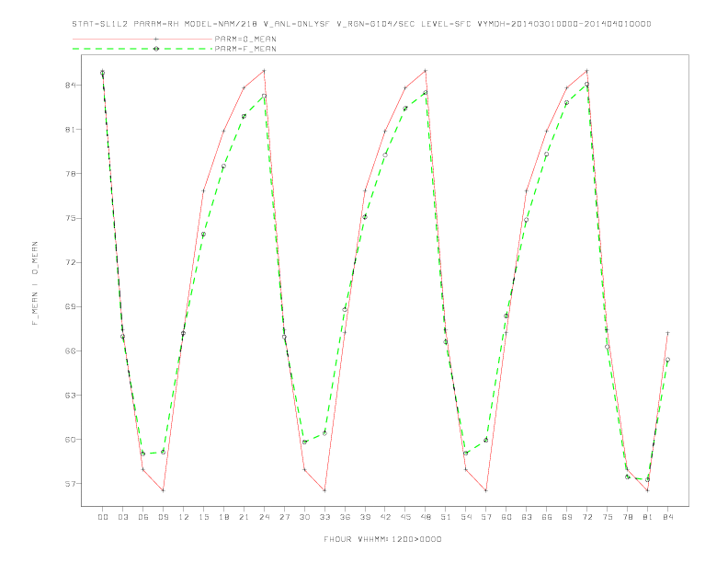Click forecast hour 78 on the horizontal axis
The image size is (728, 563).
click(x=627, y=517)
